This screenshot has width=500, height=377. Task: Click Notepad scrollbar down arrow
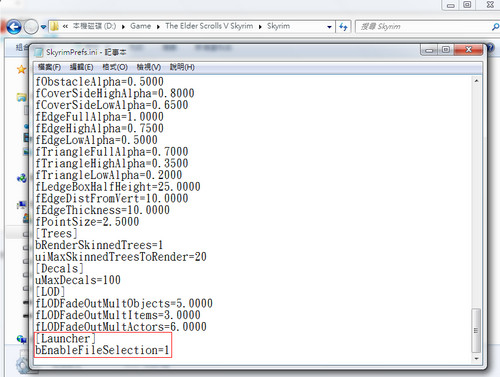point(476,359)
